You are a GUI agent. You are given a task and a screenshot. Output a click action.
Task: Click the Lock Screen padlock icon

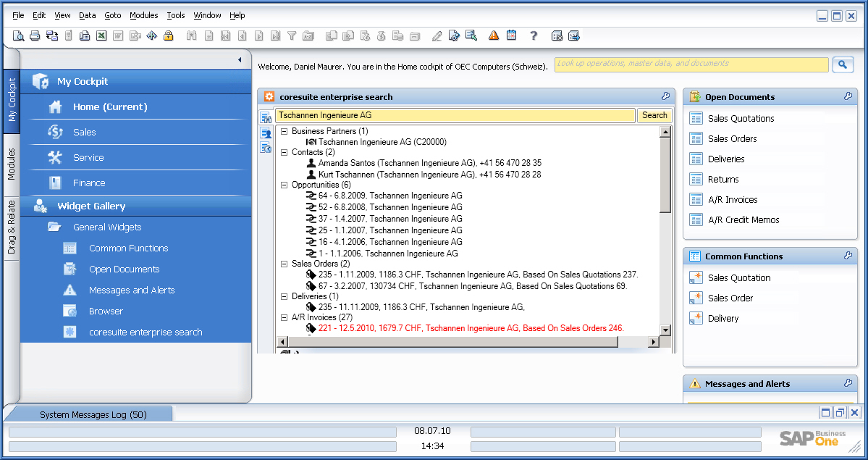[168, 36]
